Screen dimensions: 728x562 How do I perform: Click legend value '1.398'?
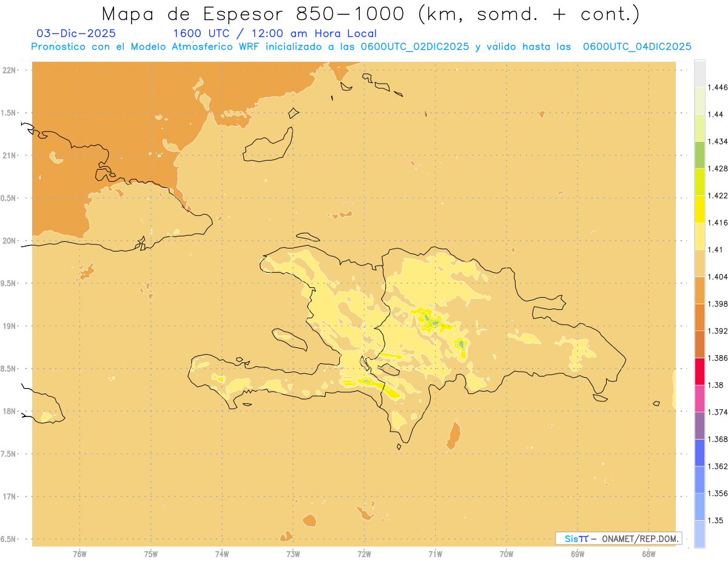[719, 304]
